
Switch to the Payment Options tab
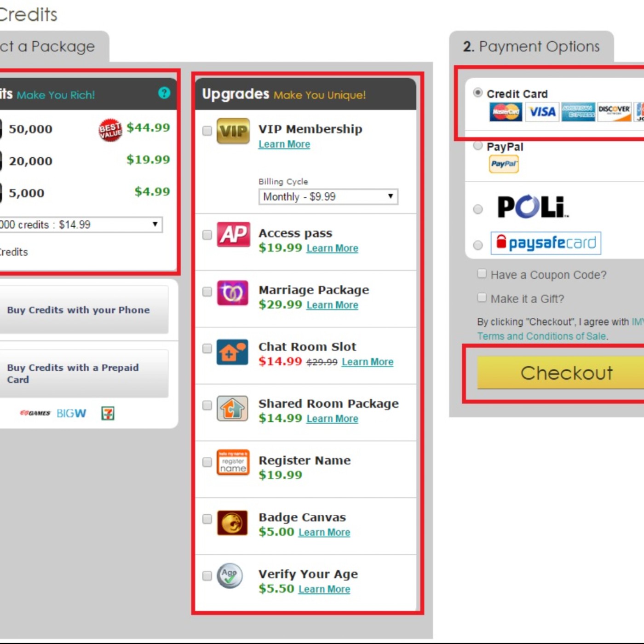click(x=531, y=46)
